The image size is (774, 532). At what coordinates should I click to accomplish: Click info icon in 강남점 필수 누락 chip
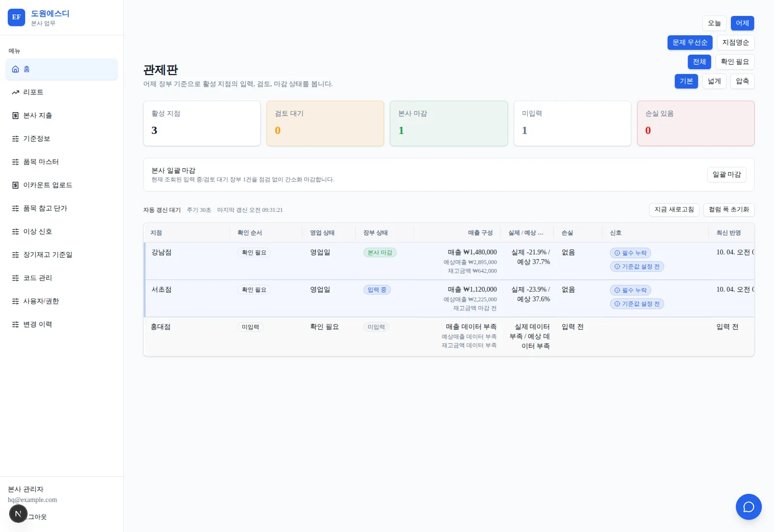pos(617,253)
